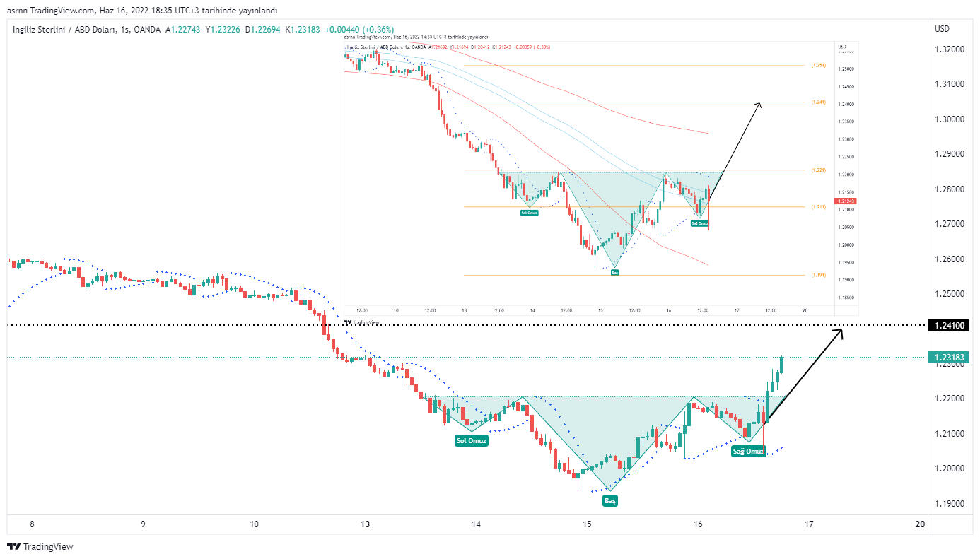The image size is (980, 559).
Task: Select the Sol Omuz label on main chart
Action: pyautogui.click(x=471, y=440)
